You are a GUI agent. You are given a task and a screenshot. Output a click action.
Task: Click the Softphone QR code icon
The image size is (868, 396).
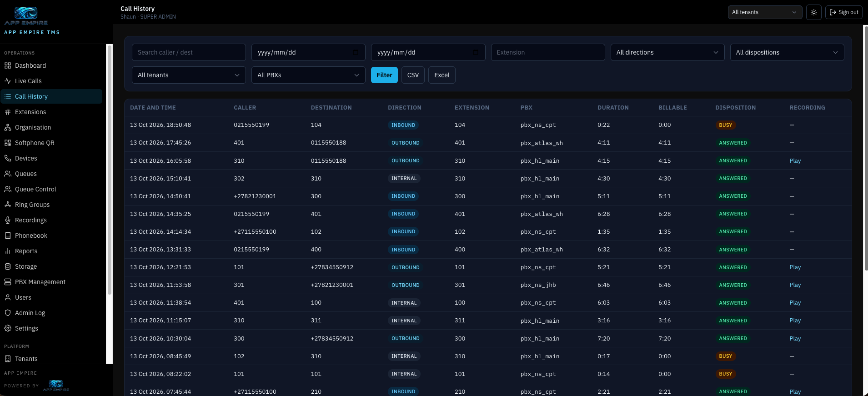pyautogui.click(x=8, y=143)
